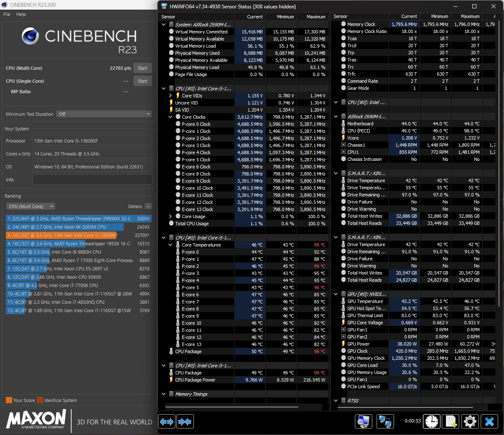This screenshot has height=435, width=504.
Task: Open Minimum Test Duration dropdown
Action: 104,114
